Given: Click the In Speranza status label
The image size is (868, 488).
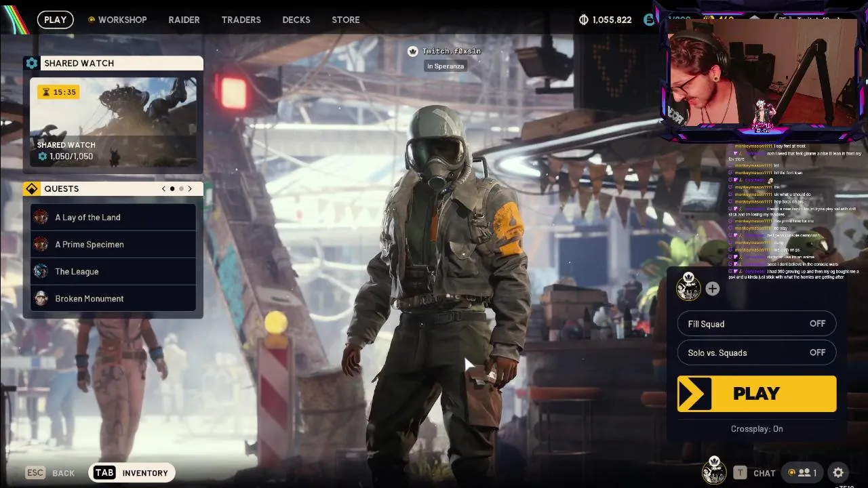Looking at the screenshot, I should click(x=446, y=66).
